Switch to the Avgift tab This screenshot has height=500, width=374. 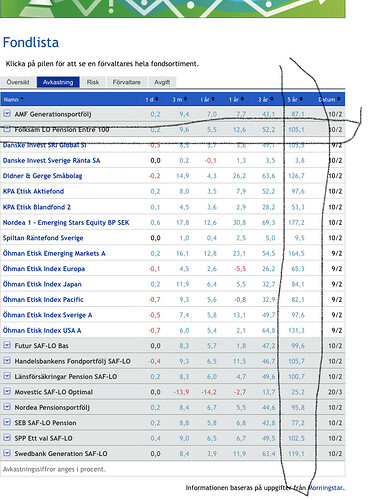(162, 82)
